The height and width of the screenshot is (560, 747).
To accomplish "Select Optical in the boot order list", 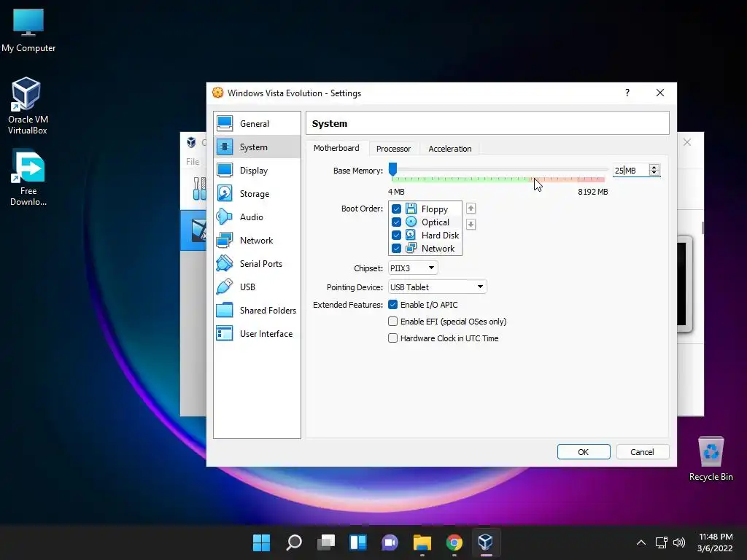I will [x=436, y=222].
